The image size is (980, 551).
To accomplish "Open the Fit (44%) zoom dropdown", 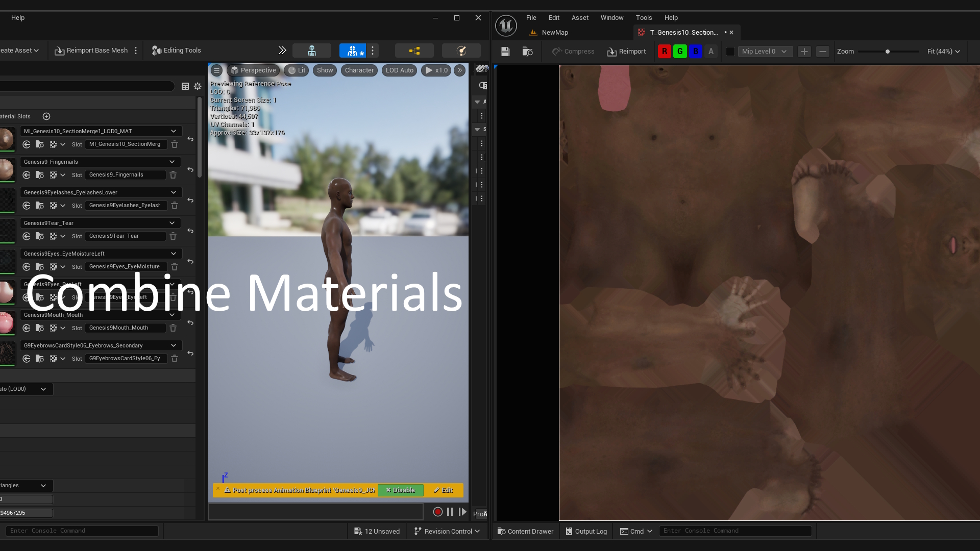I will click(943, 52).
